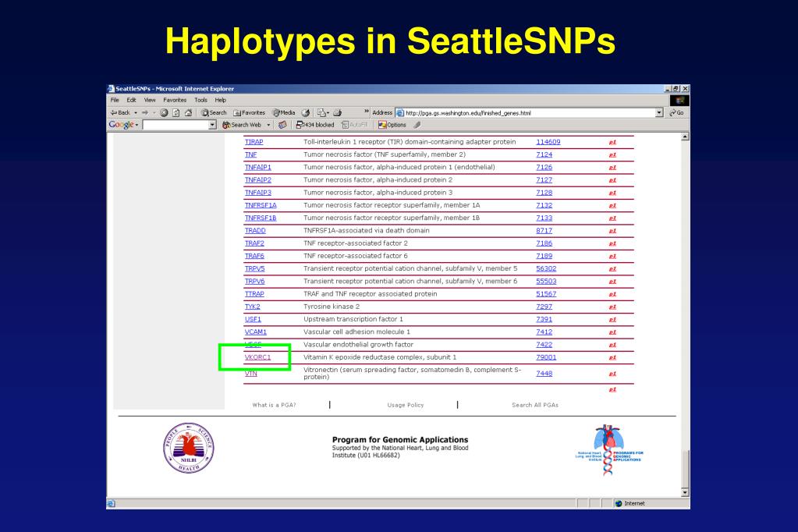Click the scrollbar down arrow
Image resolution: width=798 pixels, height=532 pixels.
(x=685, y=492)
